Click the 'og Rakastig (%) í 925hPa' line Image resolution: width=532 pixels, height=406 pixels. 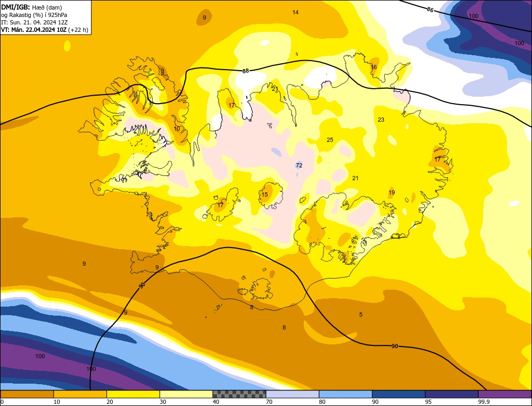tap(34, 15)
